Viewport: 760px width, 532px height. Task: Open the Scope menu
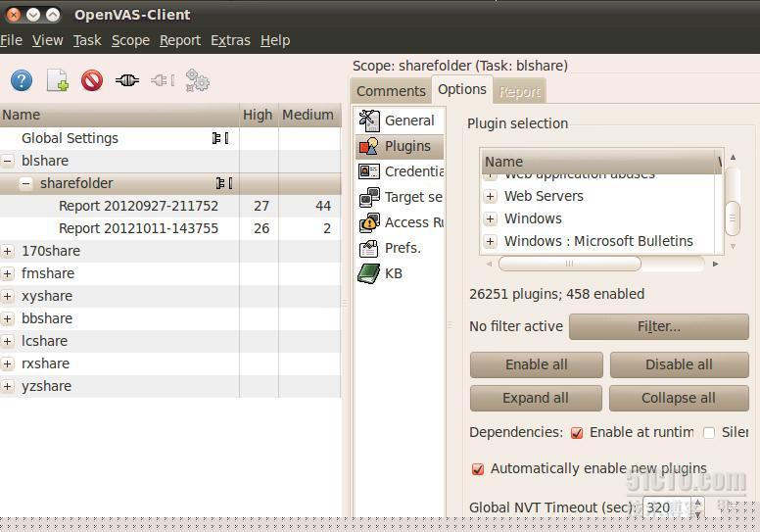click(130, 40)
